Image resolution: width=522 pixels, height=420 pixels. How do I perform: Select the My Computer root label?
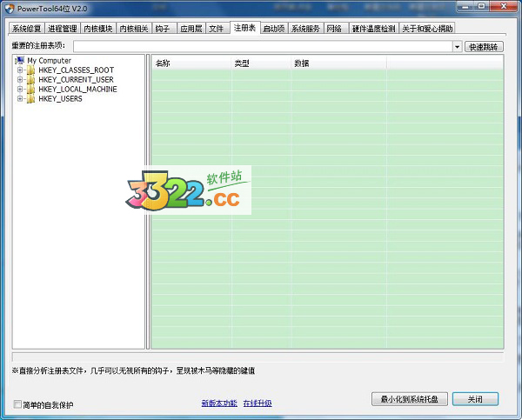[50, 61]
